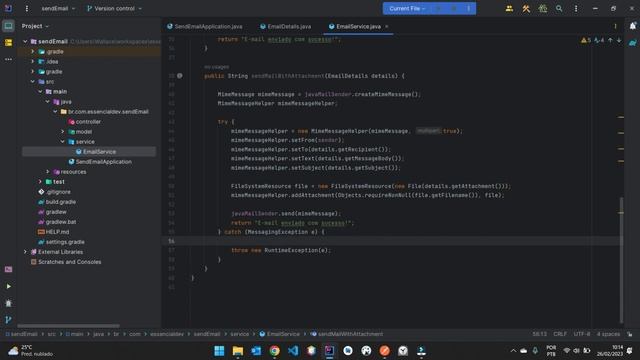Open IDE settings and more options
This screenshot has height=360, width=640.
tap(576, 8)
